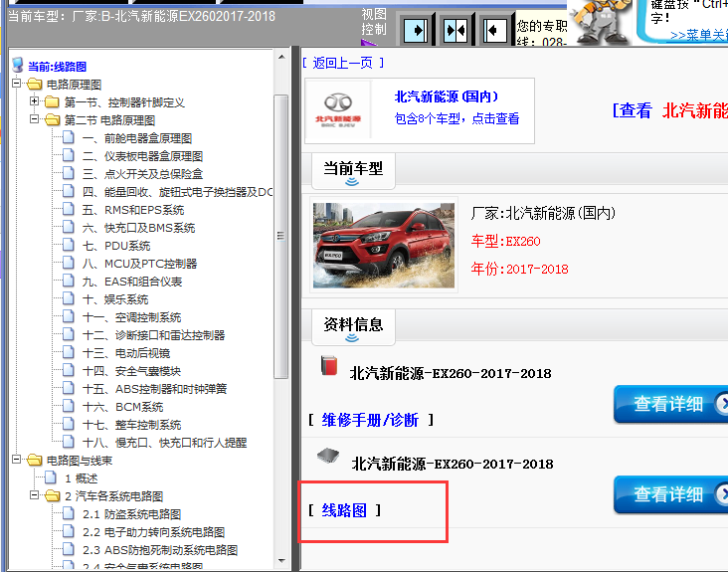Click the chevron under 当前车型 tab
Viewport: 728px width, 572px height.
click(x=352, y=181)
